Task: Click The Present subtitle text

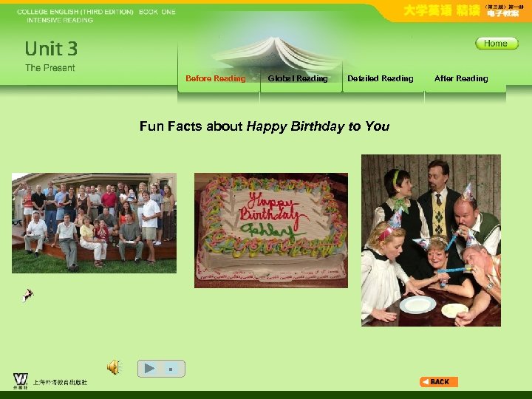Action: (x=50, y=68)
